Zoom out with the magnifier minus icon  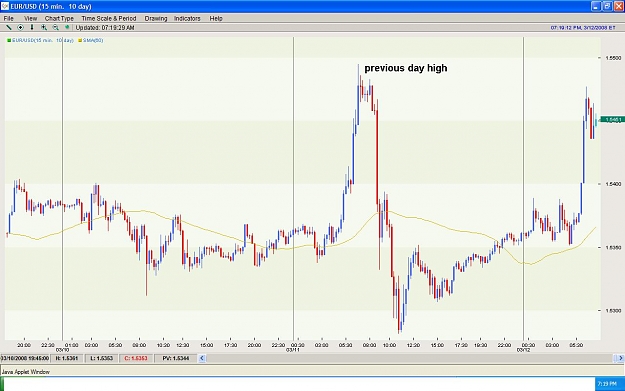tap(55, 28)
